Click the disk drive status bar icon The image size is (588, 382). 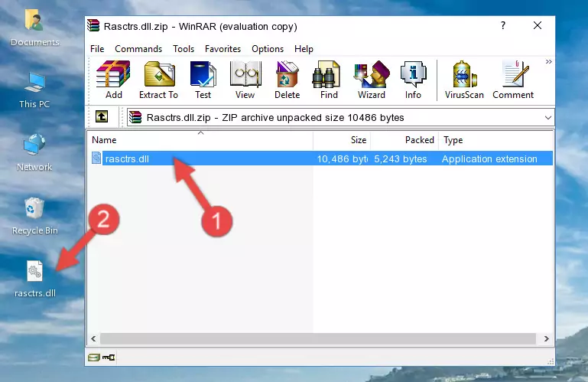tap(94, 358)
